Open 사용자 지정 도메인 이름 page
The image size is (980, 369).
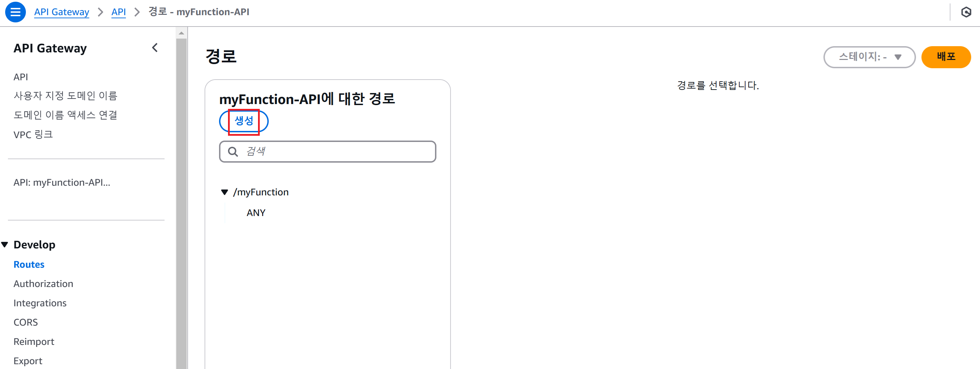click(66, 96)
